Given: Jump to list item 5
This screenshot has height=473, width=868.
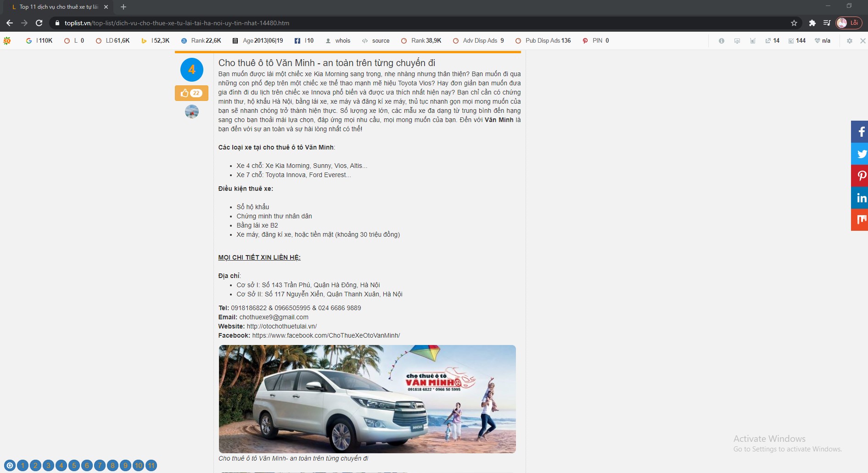Looking at the screenshot, I should click(x=74, y=466).
